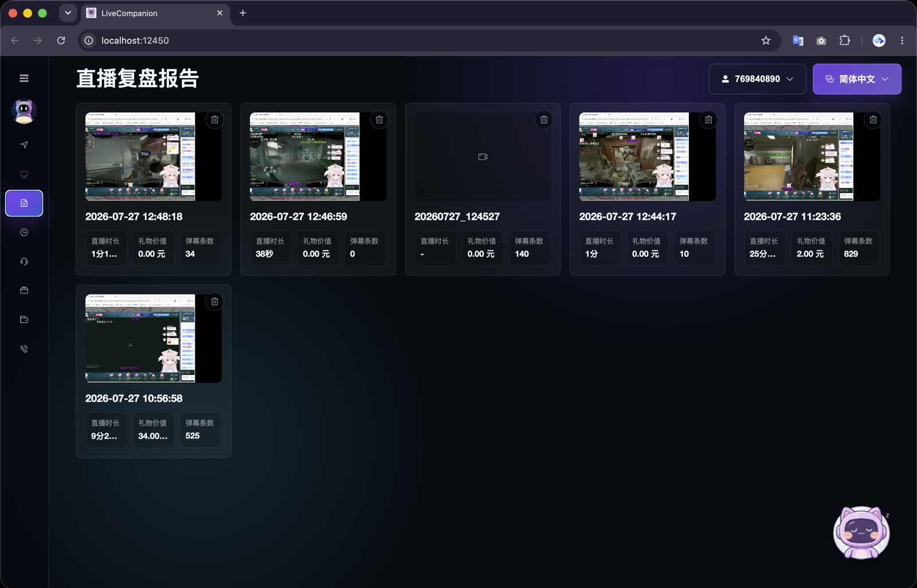Delete the 2026-07-27 10:56:58 report
917x588 pixels.
pos(214,301)
